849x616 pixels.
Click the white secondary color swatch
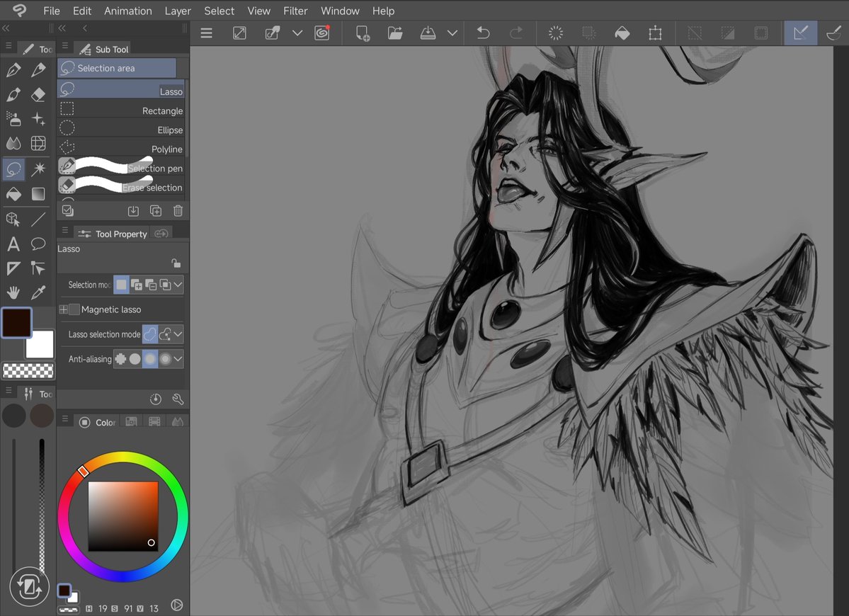click(39, 345)
